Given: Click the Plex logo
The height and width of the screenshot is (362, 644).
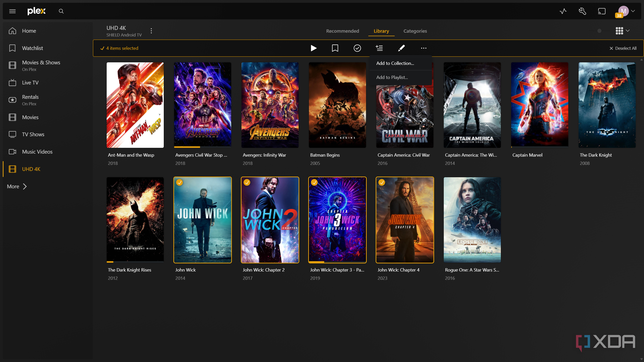Looking at the screenshot, I should (36, 11).
